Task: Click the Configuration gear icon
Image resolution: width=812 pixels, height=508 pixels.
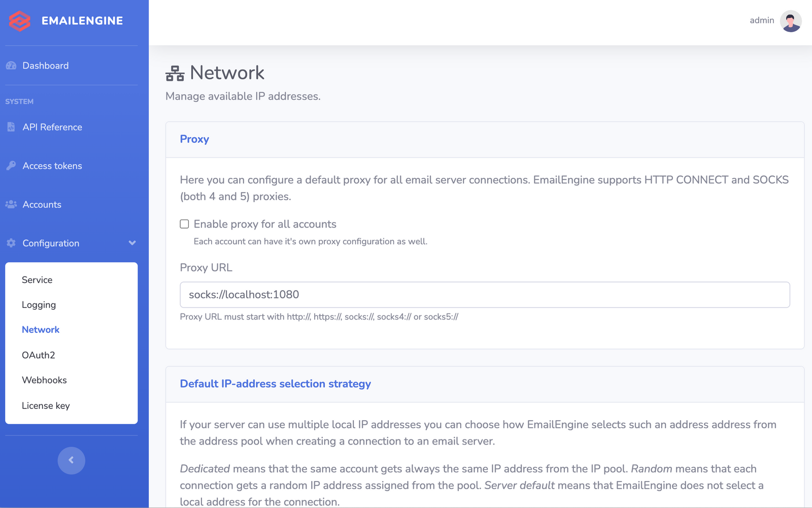Action: [x=11, y=243]
